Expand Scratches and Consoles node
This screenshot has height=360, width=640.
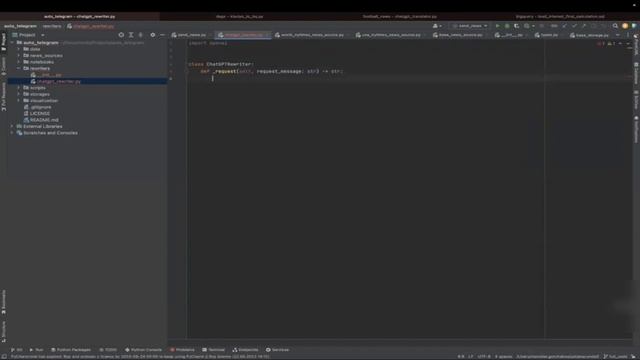[12, 133]
